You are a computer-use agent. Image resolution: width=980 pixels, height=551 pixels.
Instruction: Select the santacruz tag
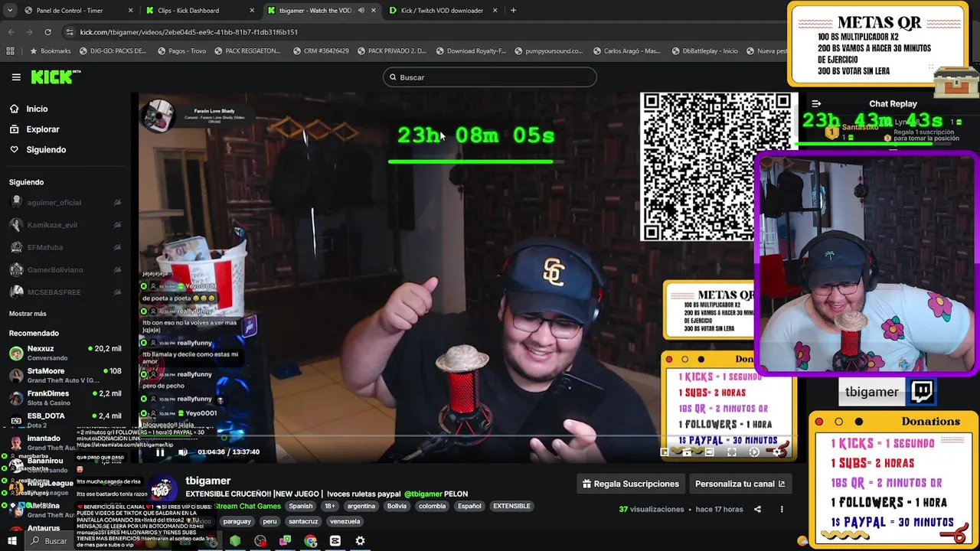point(303,521)
